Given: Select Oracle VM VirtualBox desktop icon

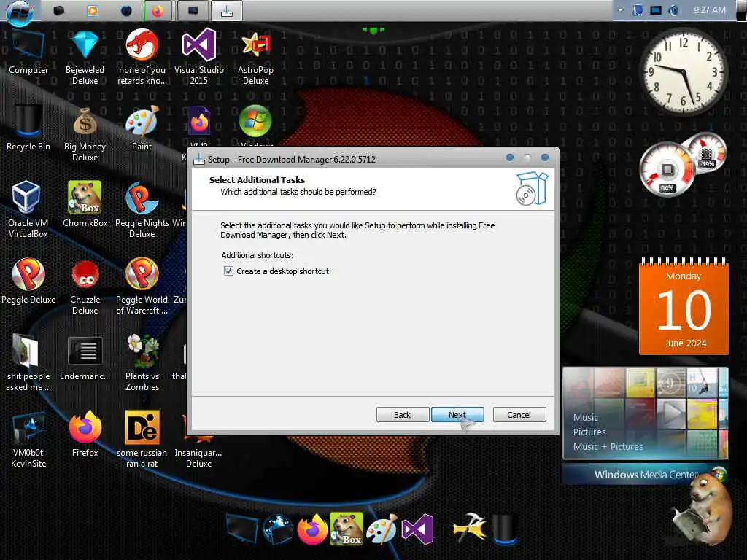Looking at the screenshot, I should (x=28, y=209).
